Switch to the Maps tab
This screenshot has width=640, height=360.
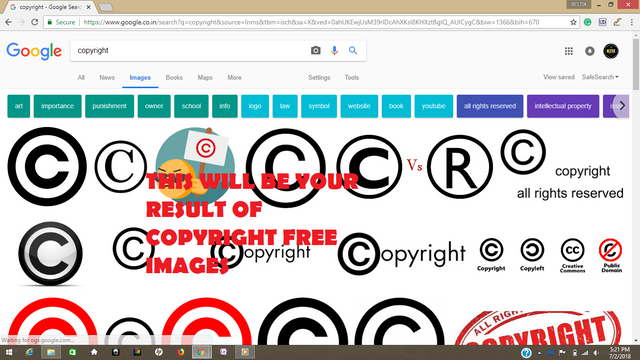tap(205, 78)
